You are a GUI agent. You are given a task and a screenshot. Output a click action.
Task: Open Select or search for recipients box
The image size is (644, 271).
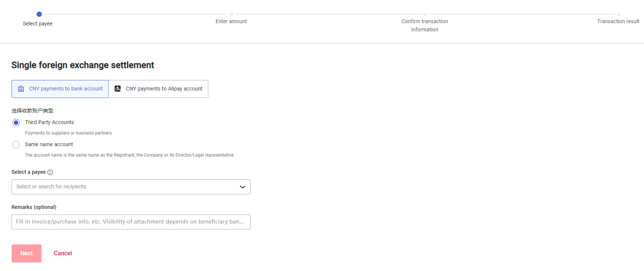click(x=123, y=187)
